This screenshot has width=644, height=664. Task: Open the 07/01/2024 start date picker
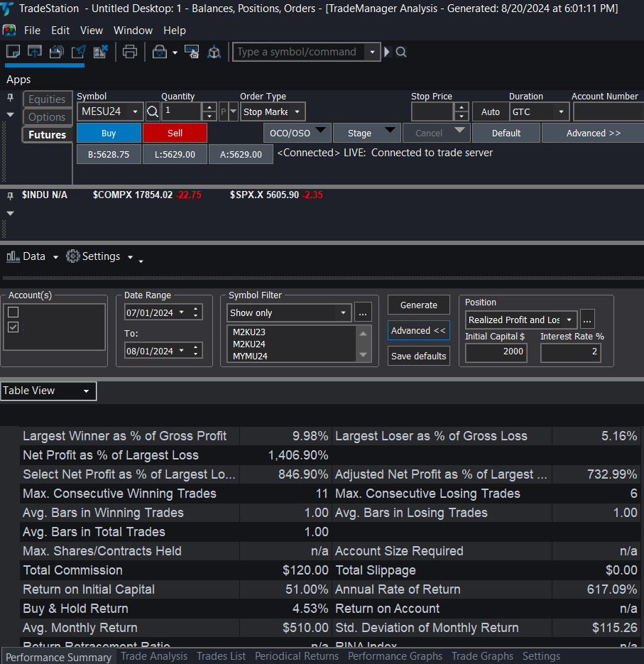182,312
